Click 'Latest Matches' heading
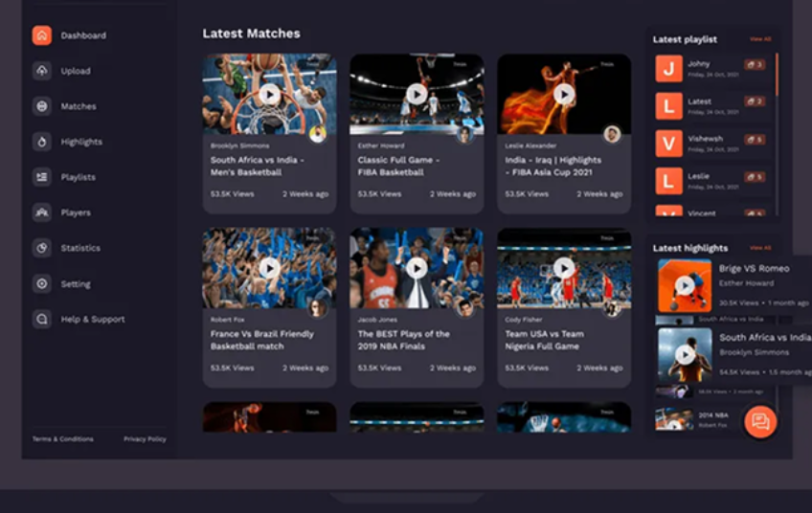 click(x=251, y=33)
